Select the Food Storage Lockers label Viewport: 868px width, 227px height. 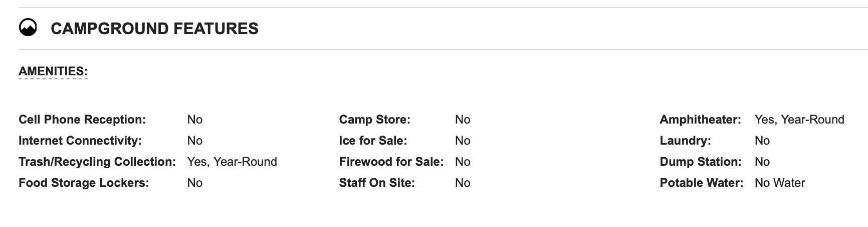pyautogui.click(x=84, y=183)
